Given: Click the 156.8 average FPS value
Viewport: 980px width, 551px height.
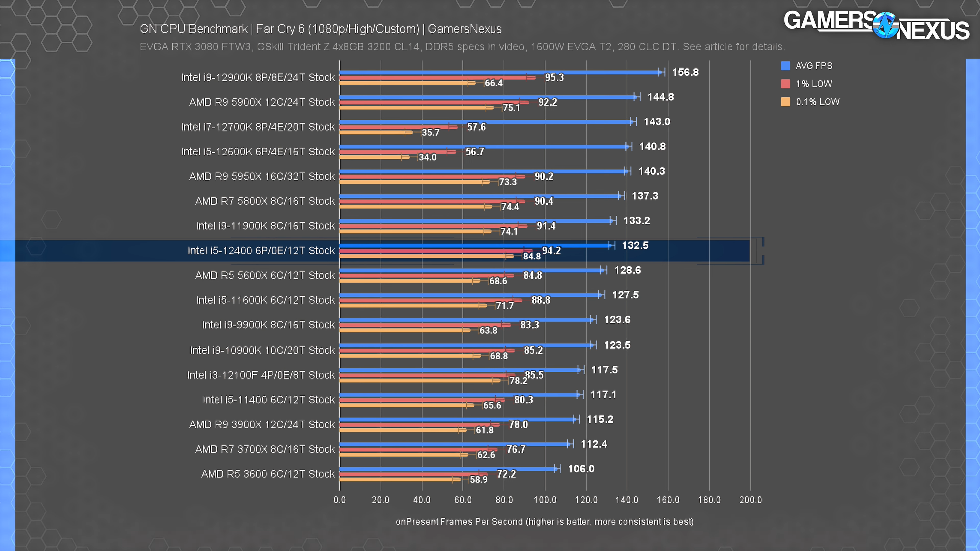Looking at the screenshot, I should pos(685,72).
